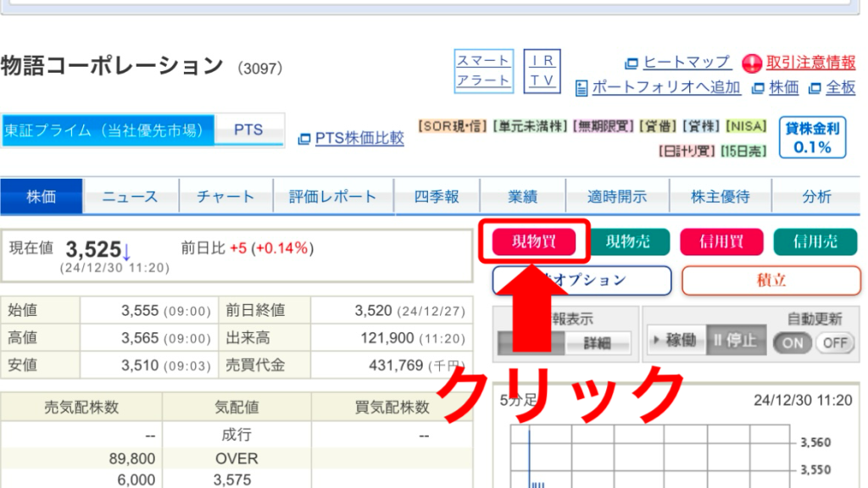868x488 pixels.
Task: Click the 詳細 display button
Action: (609, 343)
